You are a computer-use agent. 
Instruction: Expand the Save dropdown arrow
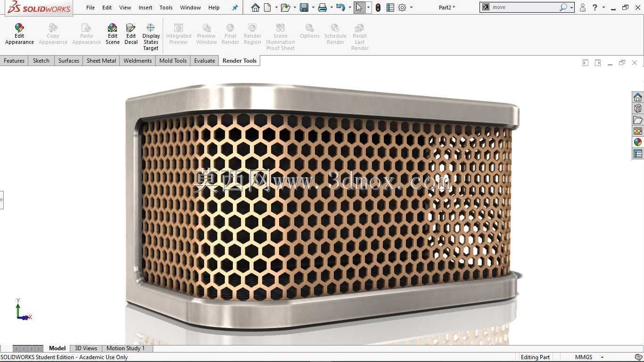[x=313, y=8]
